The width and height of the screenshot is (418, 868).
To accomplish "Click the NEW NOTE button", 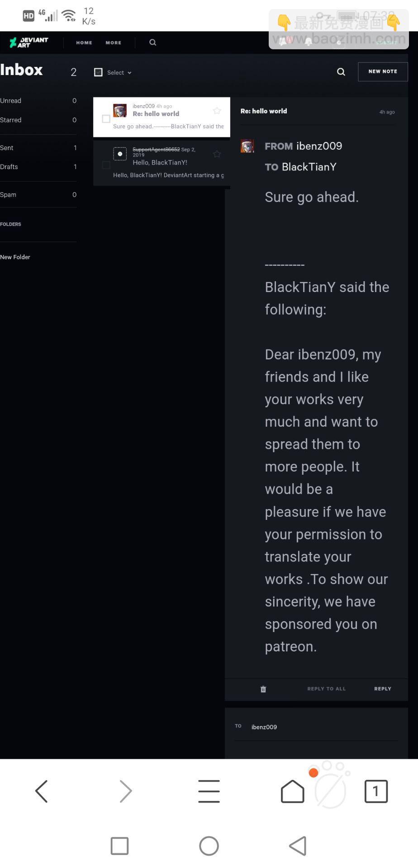I will click(x=383, y=71).
